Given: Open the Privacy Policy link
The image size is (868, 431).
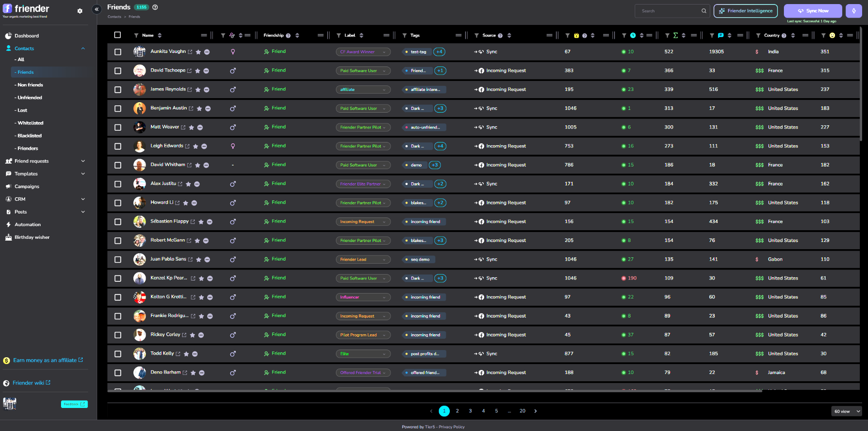Looking at the screenshot, I should 452,427.
